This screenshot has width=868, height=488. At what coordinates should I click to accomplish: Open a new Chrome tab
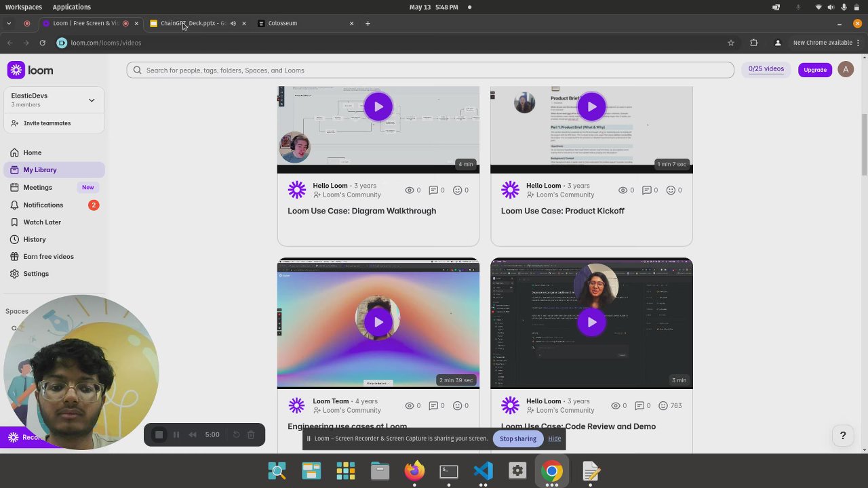coord(368,23)
